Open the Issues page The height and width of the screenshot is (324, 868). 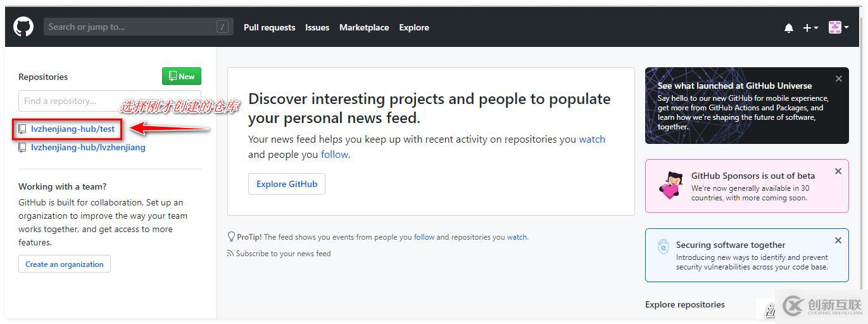[x=317, y=27]
